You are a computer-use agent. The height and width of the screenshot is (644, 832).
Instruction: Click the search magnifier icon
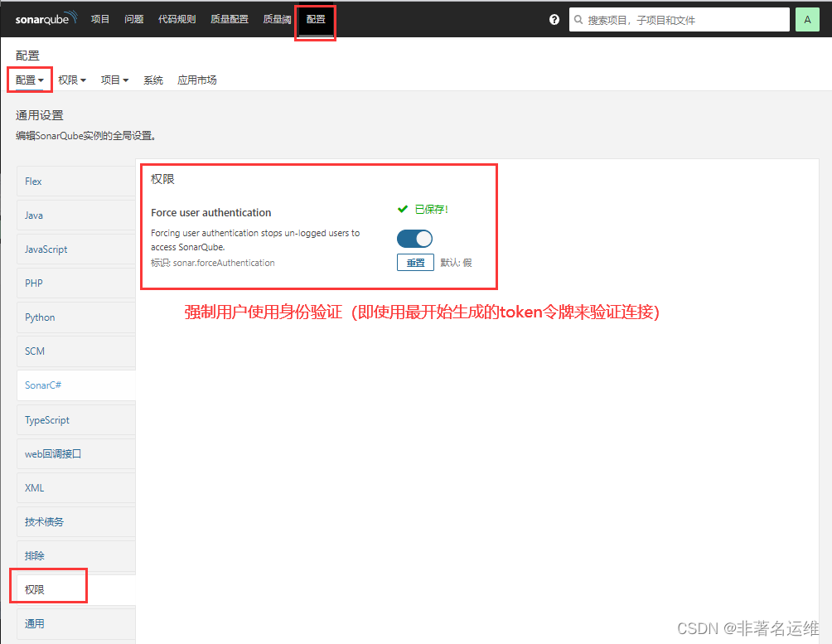578,20
